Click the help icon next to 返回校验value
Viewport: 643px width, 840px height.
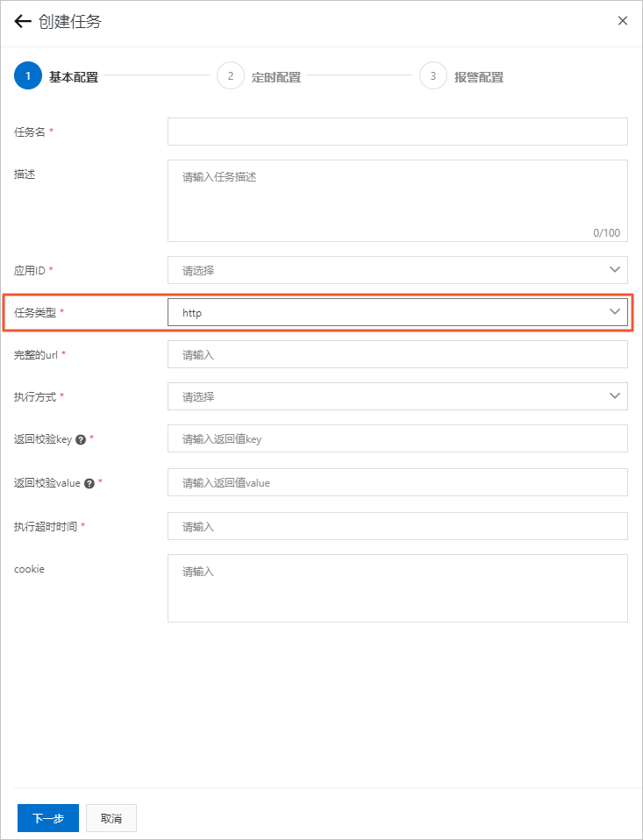[89, 483]
